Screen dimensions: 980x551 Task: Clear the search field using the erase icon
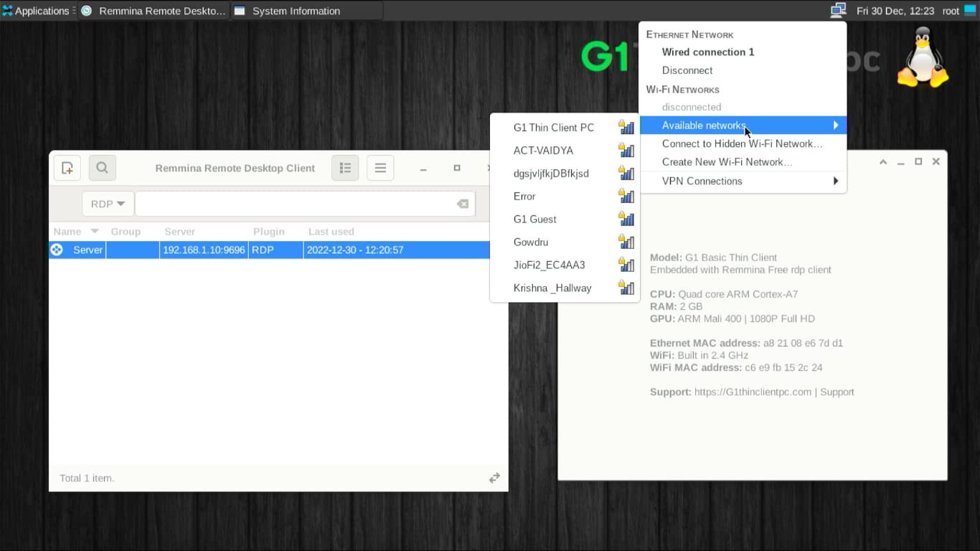click(462, 203)
